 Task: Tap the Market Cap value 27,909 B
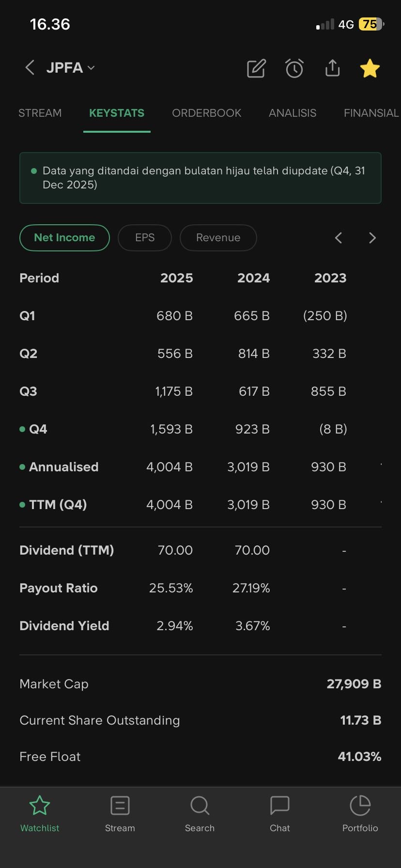[354, 684]
